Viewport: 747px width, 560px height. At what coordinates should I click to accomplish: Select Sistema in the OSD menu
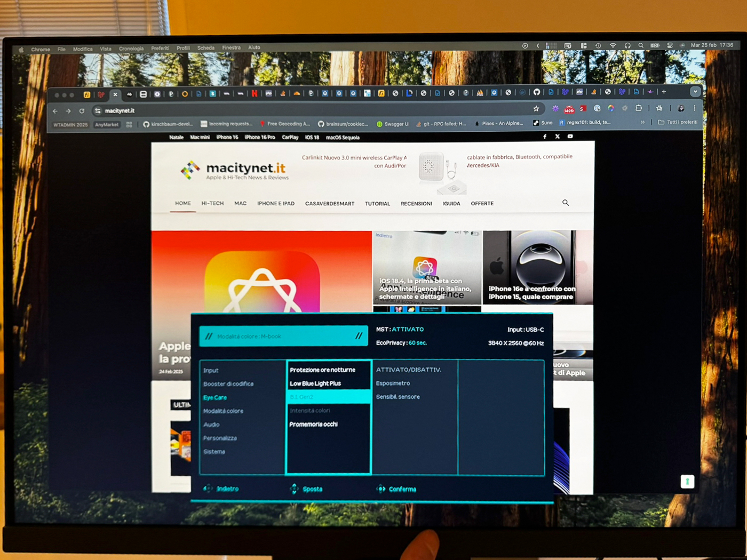pos(214,452)
